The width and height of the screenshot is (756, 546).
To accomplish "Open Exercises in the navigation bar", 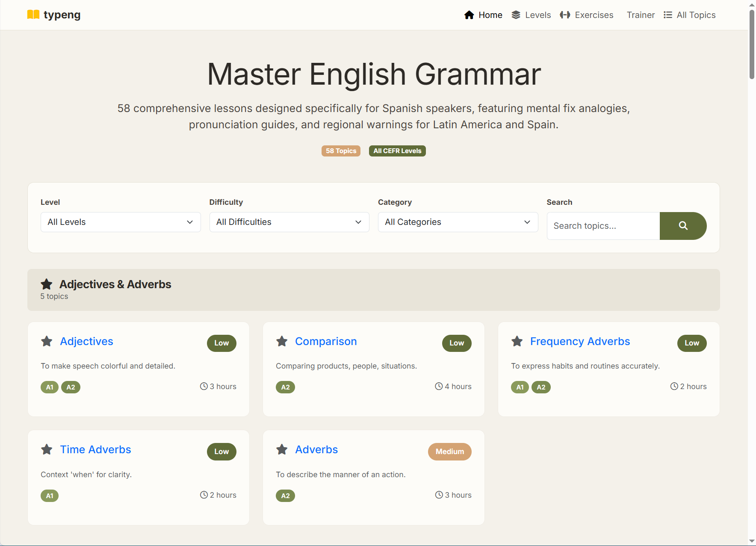I will click(587, 15).
